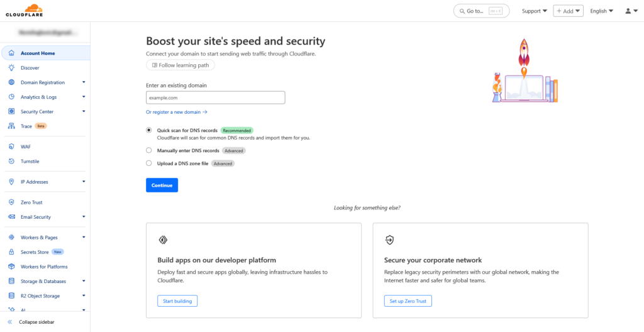The width and height of the screenshot is (644, 332).
Task: Click the Account Home house icon
Action: 11,53
